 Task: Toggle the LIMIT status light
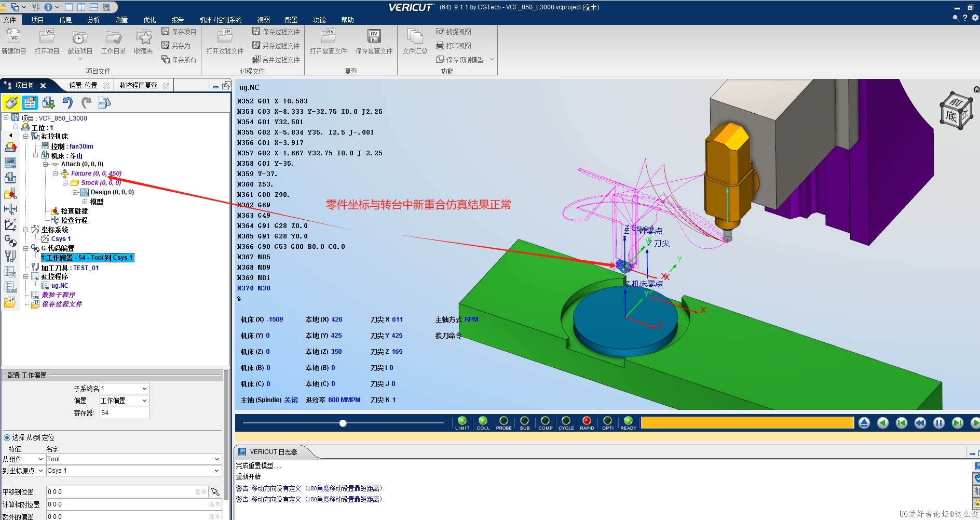click(462, 421)
